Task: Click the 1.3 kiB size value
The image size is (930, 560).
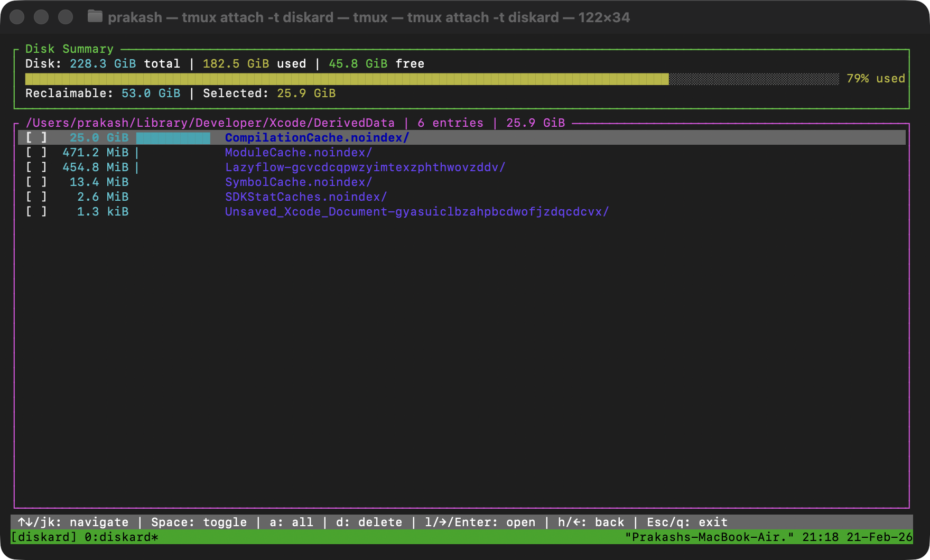Action: click(103, 211)
